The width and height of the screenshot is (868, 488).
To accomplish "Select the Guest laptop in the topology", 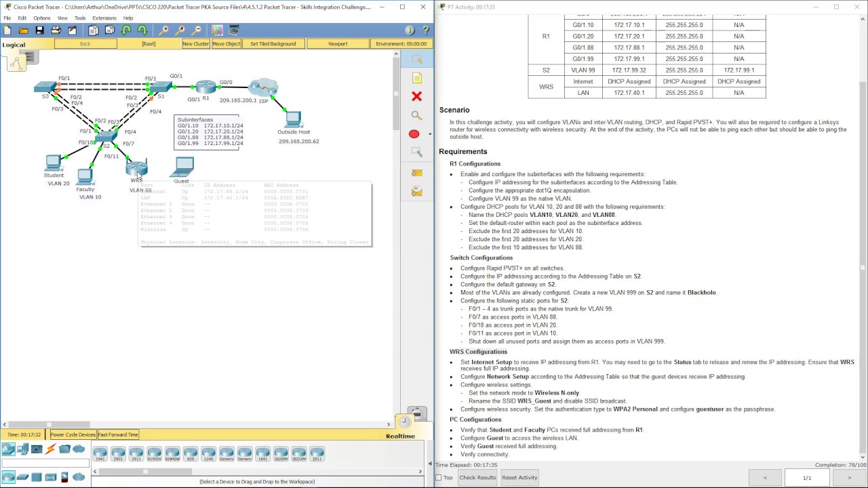I will pos(183,167).
